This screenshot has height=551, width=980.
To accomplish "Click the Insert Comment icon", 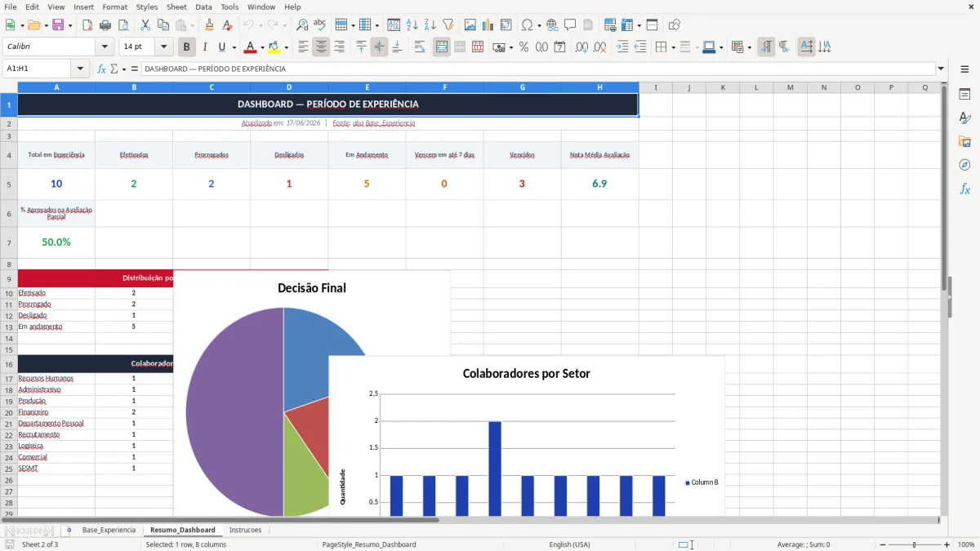I will pos(570,25).
